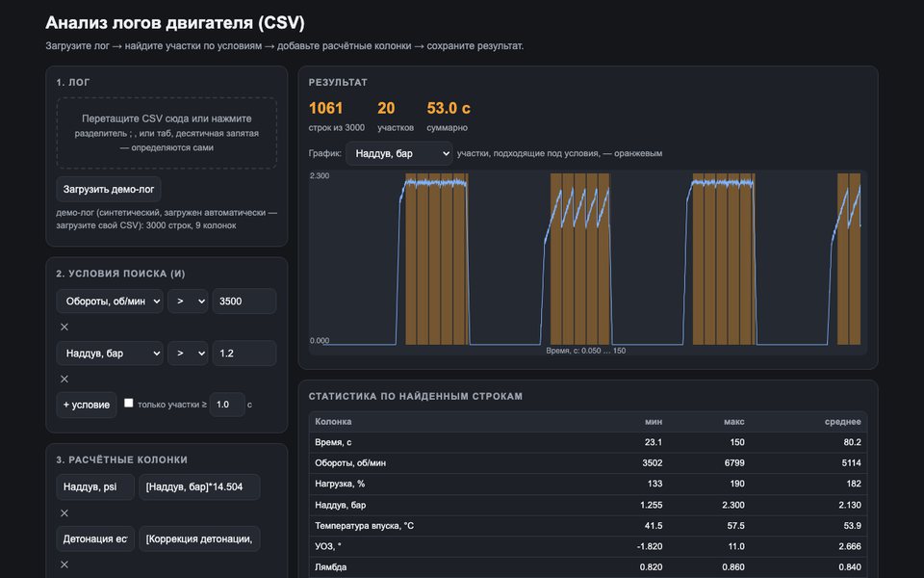Click the УОЗ min value -1.820
924x578 pixels.
pyautogui.click(x=650, y=546)
